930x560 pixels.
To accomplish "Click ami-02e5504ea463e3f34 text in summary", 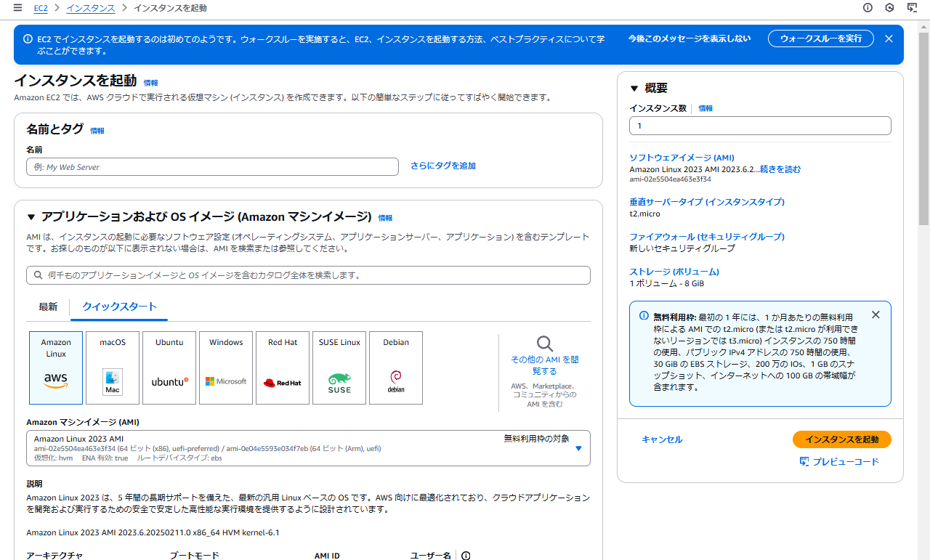I will pos(670,179).
